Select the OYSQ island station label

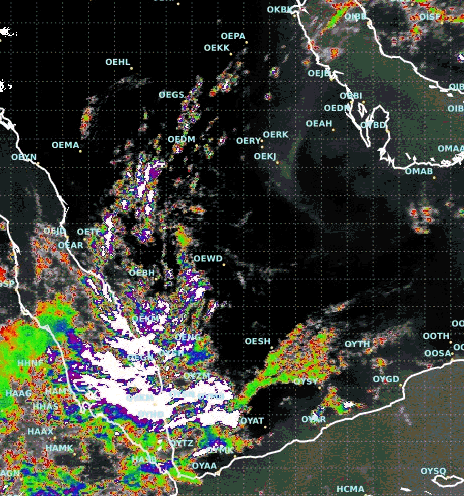click(x=433, y=471)
